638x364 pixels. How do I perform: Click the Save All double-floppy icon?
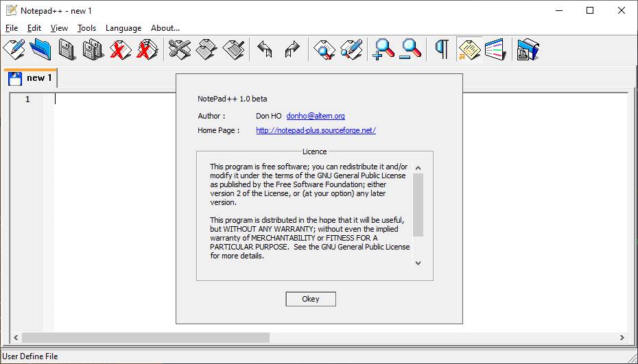pos(93,49)
